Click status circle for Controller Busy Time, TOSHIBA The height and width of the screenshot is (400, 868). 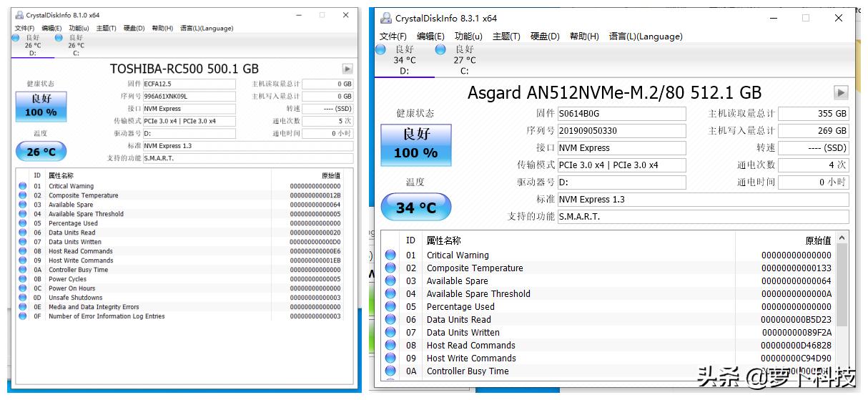[x=23, y=270]
